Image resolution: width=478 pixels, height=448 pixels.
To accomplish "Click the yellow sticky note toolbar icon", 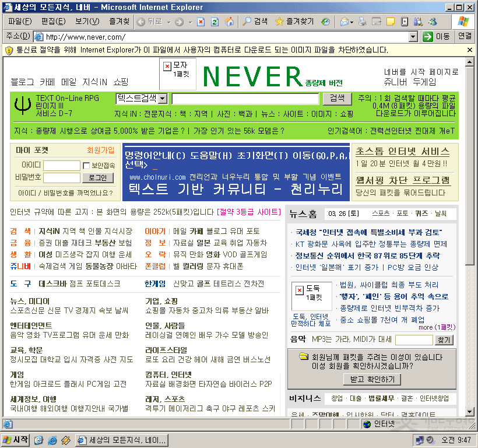I will coord(391,22).
